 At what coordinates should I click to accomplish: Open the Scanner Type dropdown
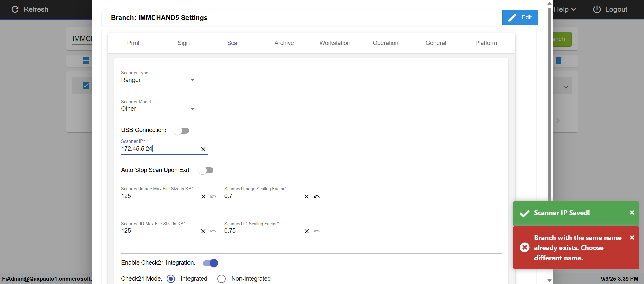159,80
